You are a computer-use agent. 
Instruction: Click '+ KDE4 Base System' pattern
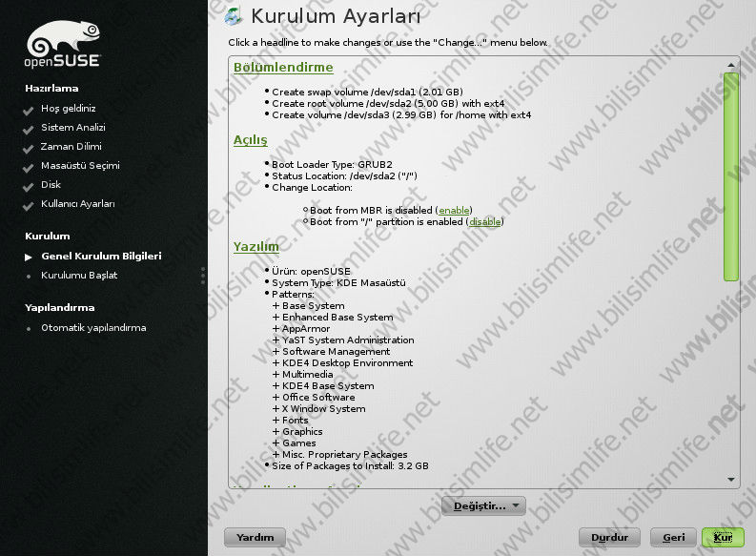pyautogui.click(x=323, y=386)
